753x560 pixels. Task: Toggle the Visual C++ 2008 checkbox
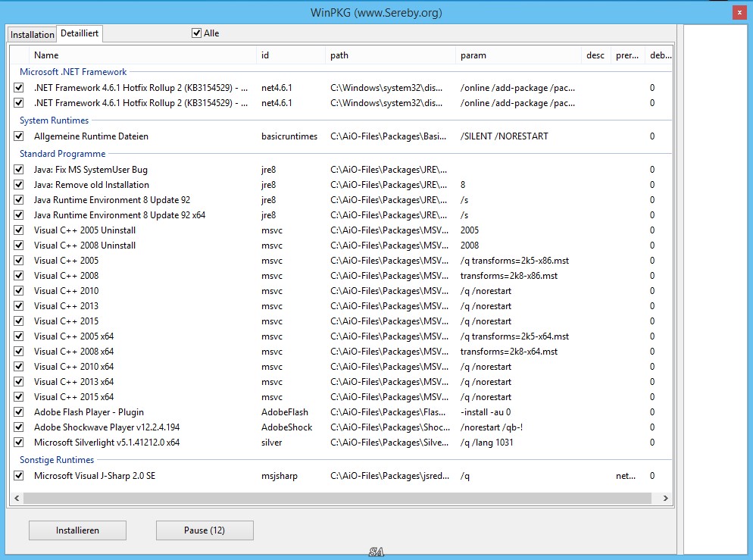point(19,276)
